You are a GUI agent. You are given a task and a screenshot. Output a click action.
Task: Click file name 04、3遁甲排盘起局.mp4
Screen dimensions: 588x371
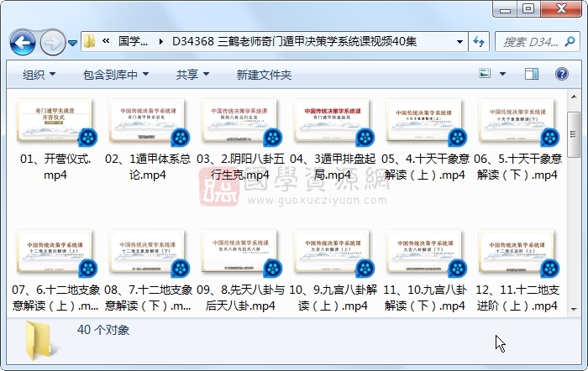pos(333,167)
